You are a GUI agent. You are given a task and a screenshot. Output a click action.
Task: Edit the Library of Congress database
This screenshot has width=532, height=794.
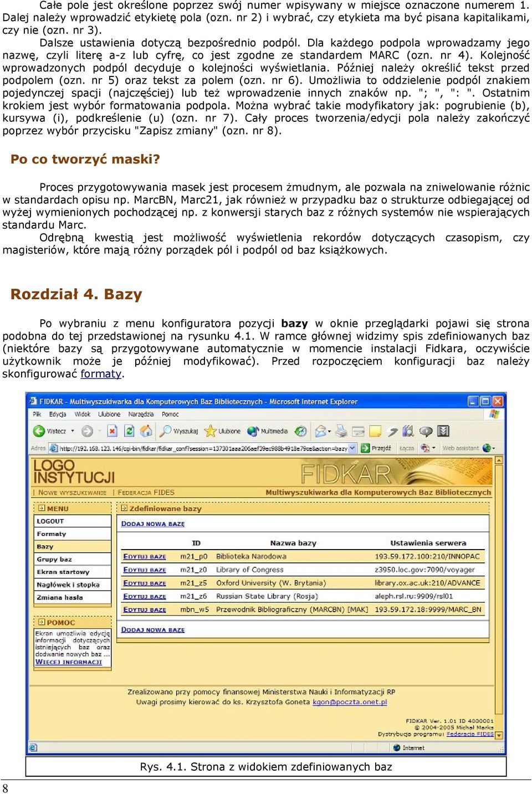tap(144, 570)
